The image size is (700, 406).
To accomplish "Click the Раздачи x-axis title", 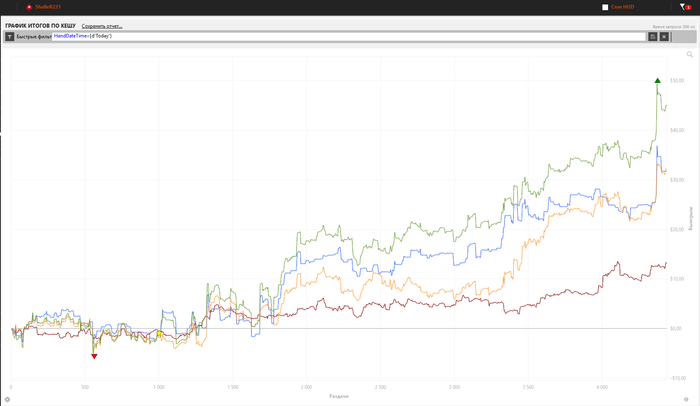I will [x=339, y=396].
